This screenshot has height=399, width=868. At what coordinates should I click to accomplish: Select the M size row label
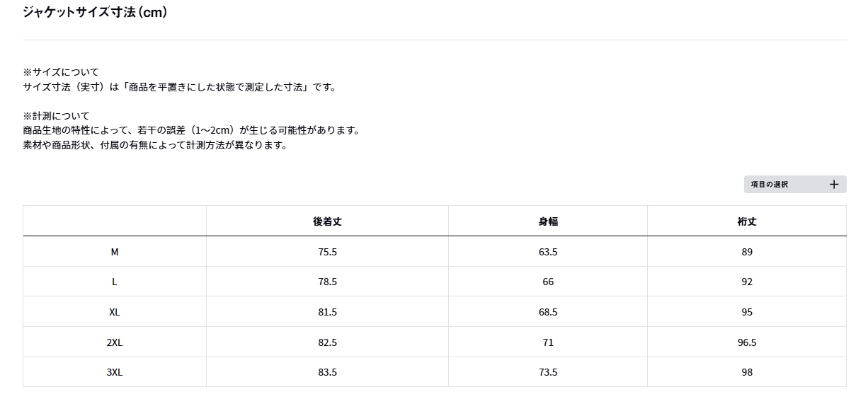(x=115, y=252)
